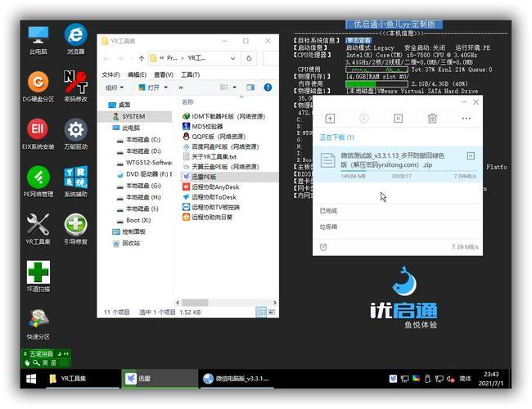
Task: Open 系统辅助 desktop icon
Action: pos(75,182)
